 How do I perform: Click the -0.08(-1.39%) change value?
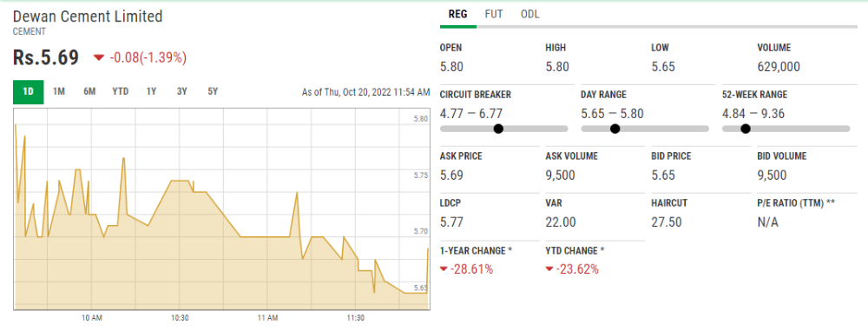(x=148, y=57)
